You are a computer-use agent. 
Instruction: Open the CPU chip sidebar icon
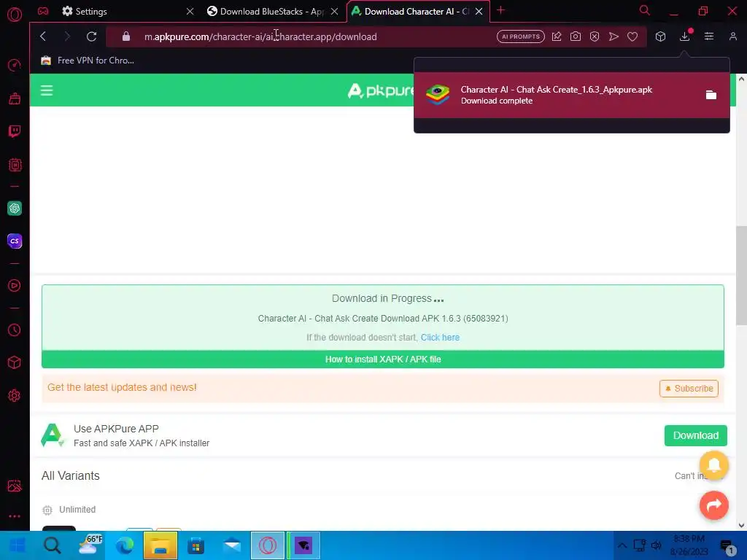click(x=15, y=165)
